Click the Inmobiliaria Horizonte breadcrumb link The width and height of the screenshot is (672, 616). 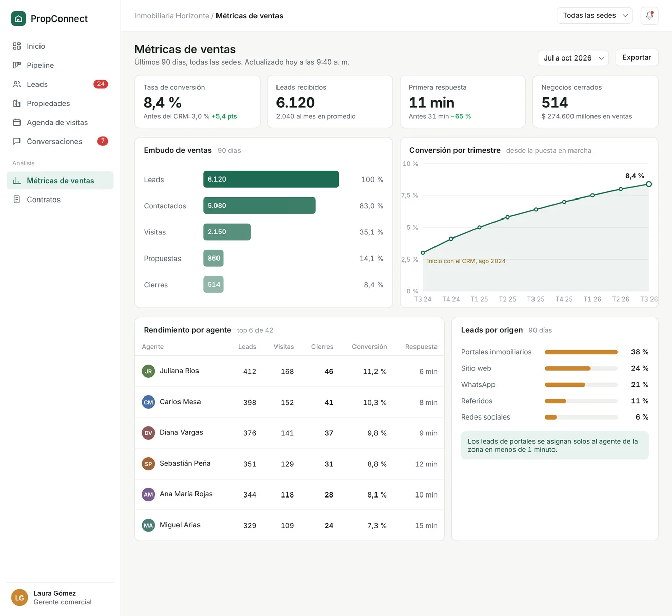click(172, 16)
